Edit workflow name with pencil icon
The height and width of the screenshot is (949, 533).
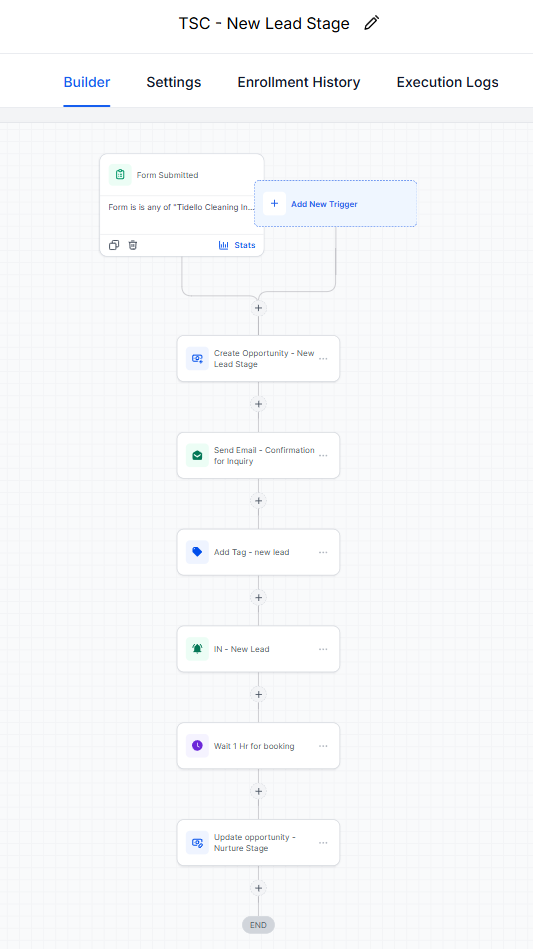[x=371, y=24]
